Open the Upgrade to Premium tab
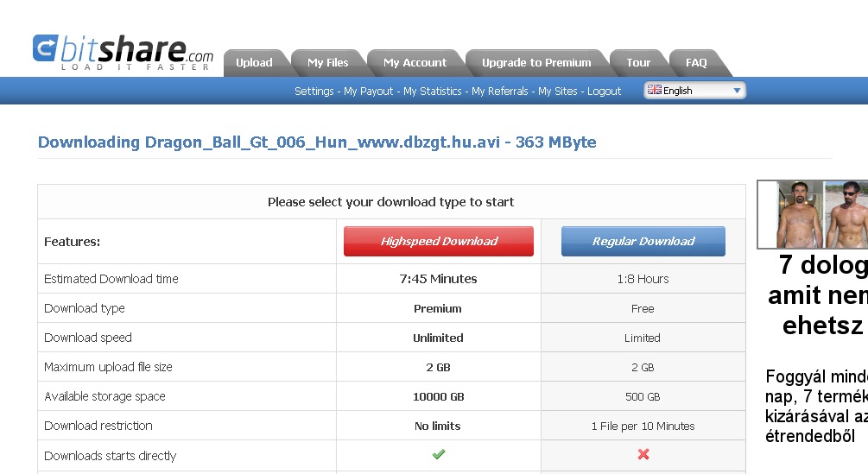Screen dimensions: 868x474 [536, 62]
